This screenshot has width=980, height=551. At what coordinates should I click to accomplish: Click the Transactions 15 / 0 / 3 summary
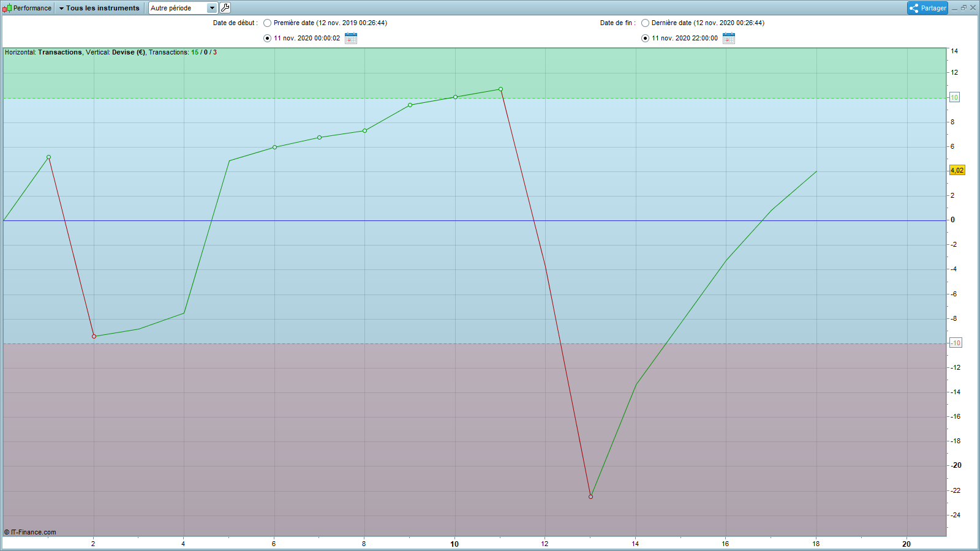[x=183, y=53]
